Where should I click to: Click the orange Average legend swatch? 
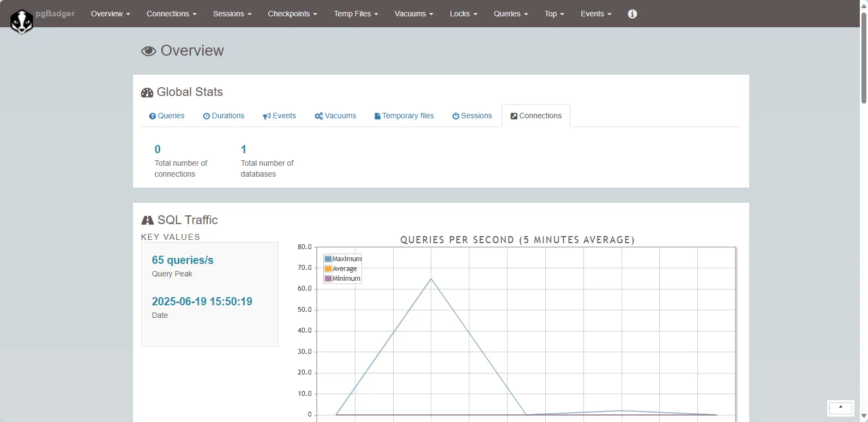tap(328, 269)
